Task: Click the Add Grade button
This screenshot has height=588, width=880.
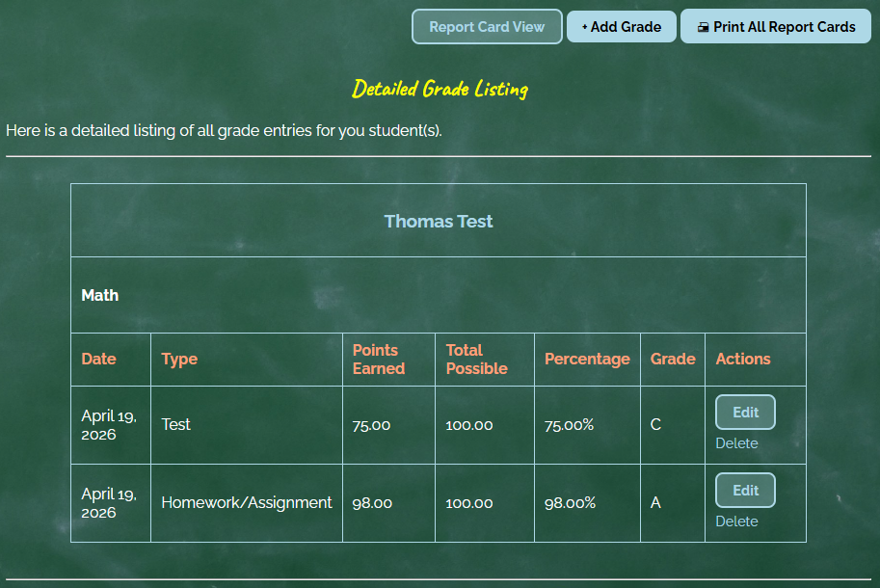Action: (622, 27)
